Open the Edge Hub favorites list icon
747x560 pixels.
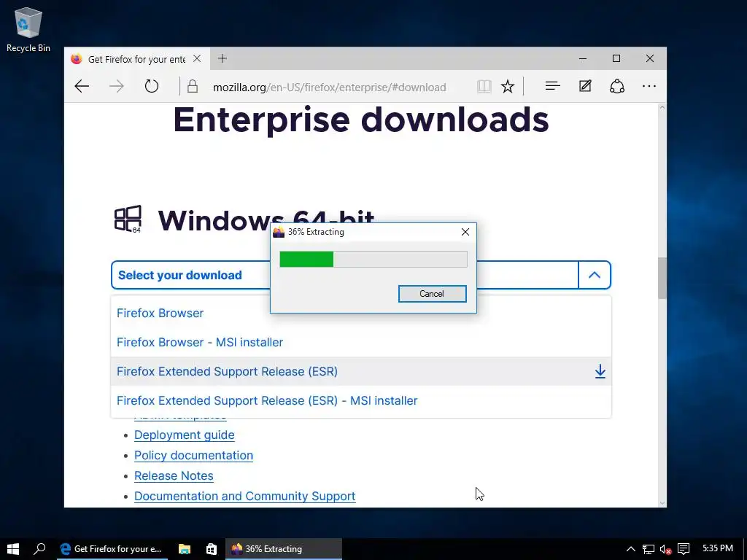tap(553, 86)
